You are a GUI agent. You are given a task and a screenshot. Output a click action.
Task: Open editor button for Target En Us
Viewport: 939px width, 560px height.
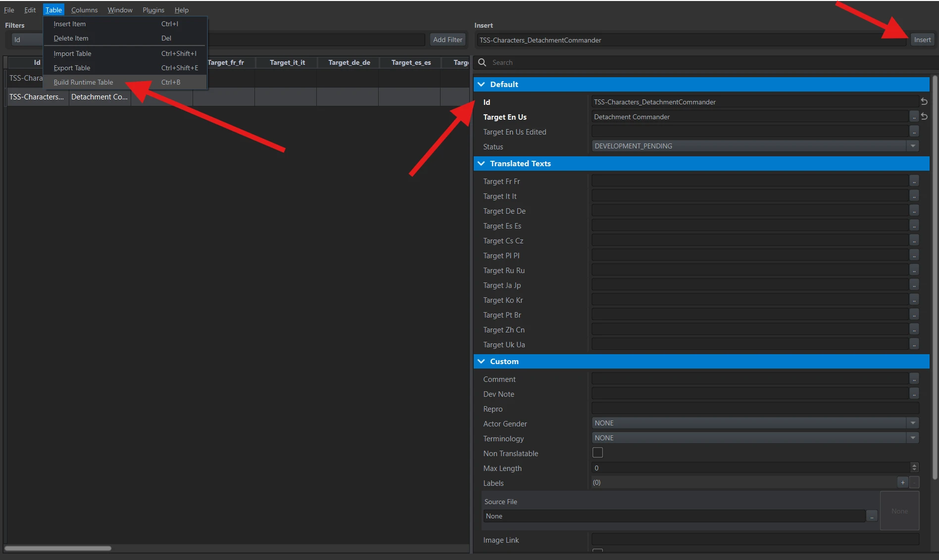click(x=914, y=117)
